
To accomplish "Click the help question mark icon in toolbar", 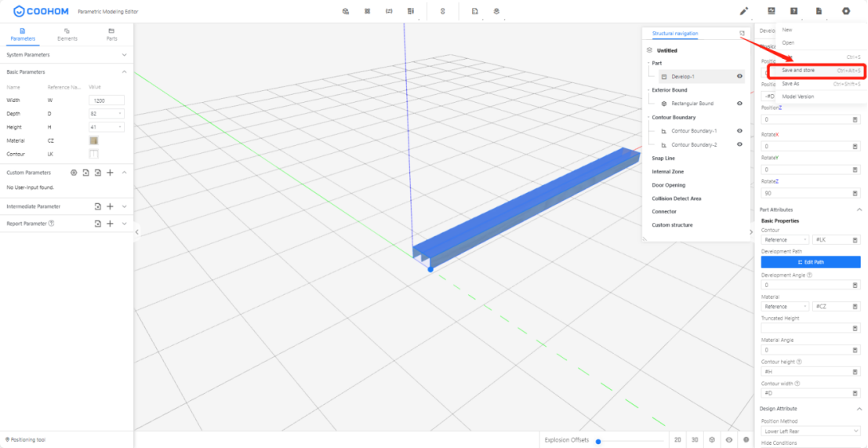I will click(794, 11).
